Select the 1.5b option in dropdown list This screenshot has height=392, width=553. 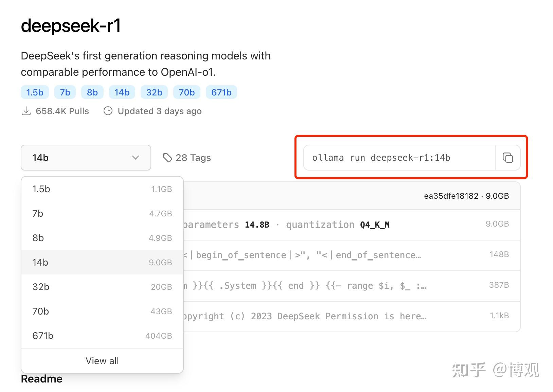pyautogui.click(x=102, y=189)
